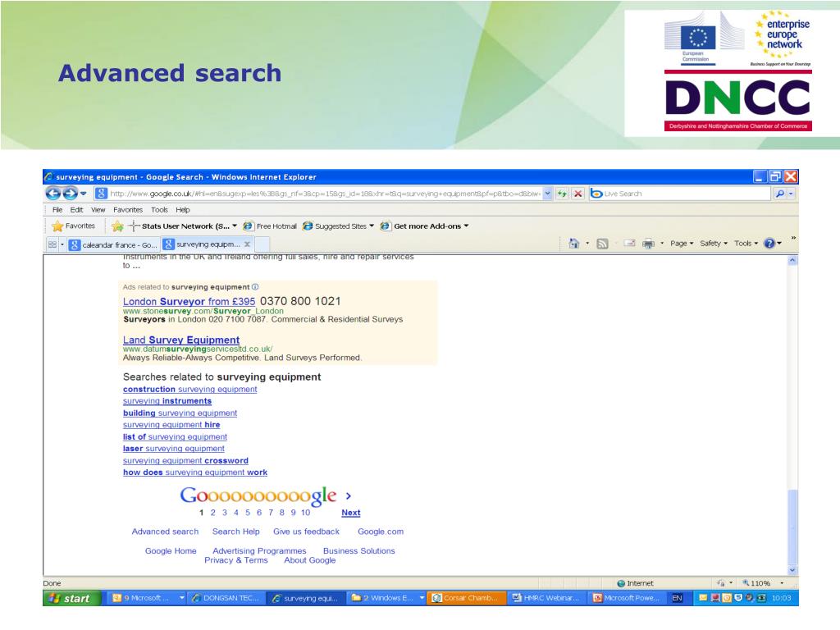This screenshot has height=630, width=840.
Task: Click the Free Hotmail favorite link
Action: (270, 226)
